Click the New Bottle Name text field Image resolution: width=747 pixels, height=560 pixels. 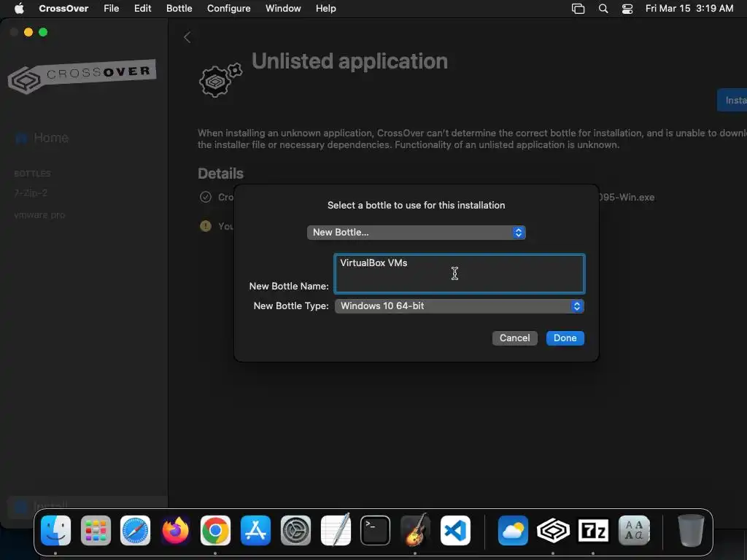pos(460,273)
